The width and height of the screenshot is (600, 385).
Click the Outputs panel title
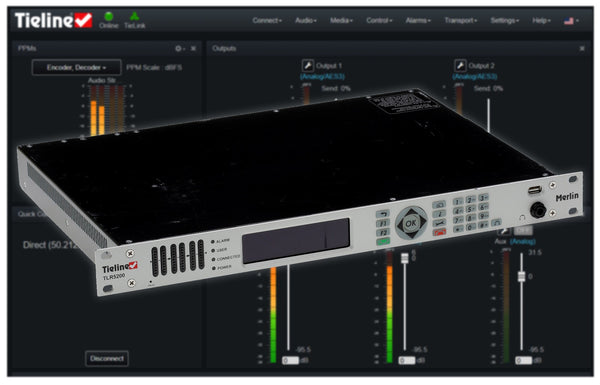(x=224, y=49)
